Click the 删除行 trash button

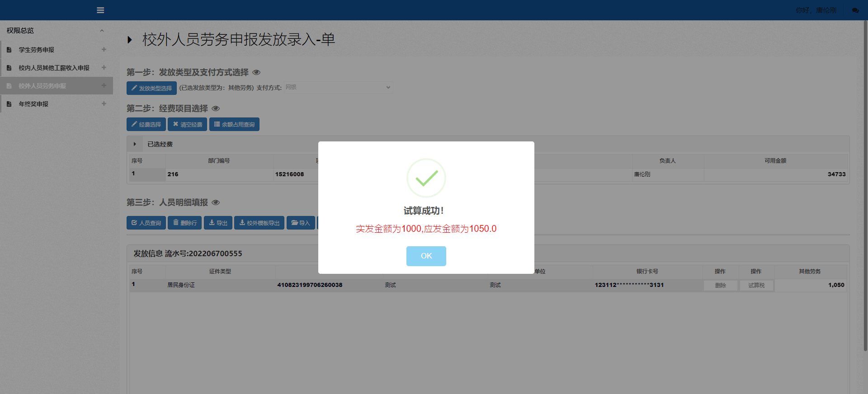[x=185, y=223]
